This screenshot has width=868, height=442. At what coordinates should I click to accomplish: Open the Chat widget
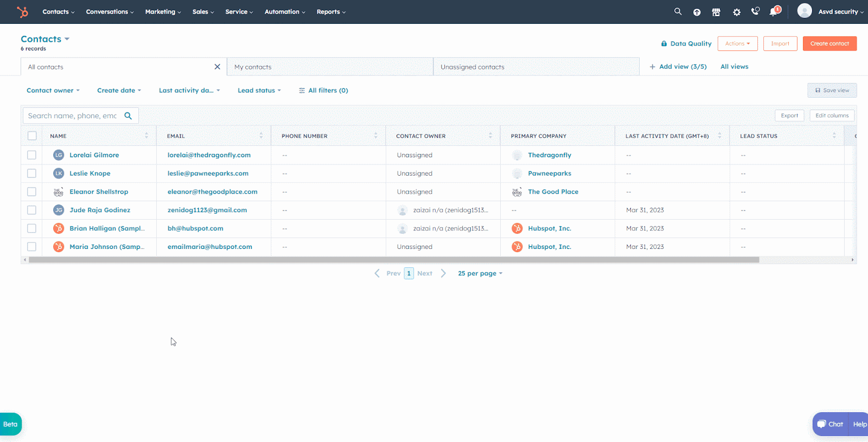coord(831,424)
